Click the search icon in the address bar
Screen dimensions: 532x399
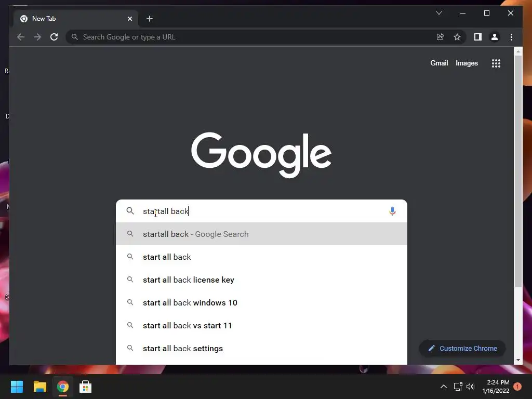tap(75, 37)
